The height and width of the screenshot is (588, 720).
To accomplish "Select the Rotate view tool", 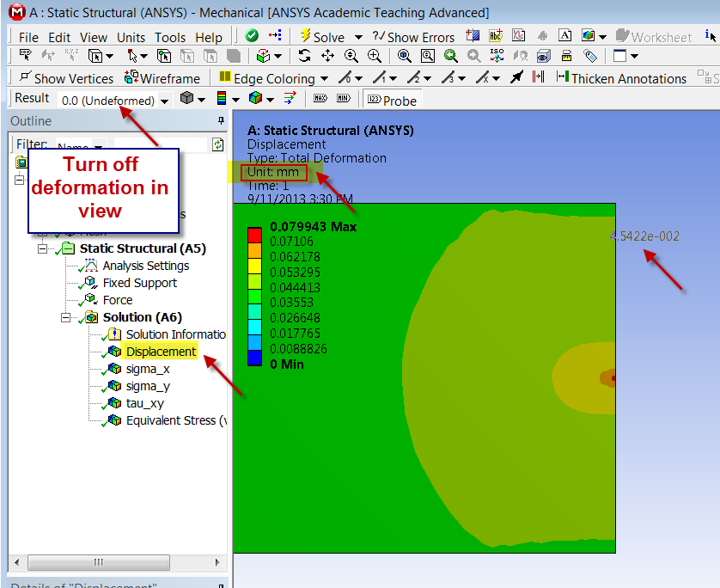I will [304, 56].
